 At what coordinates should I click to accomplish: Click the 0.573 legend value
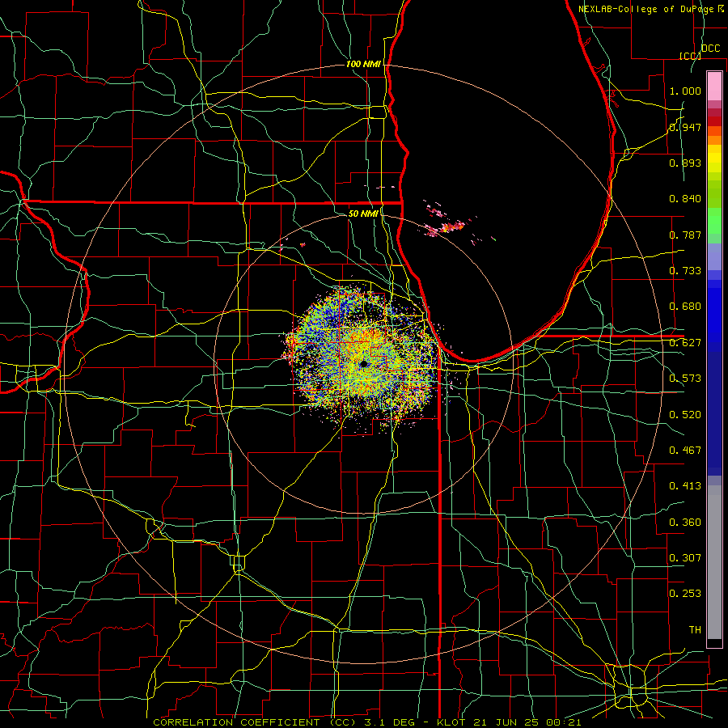click(685, 379)
